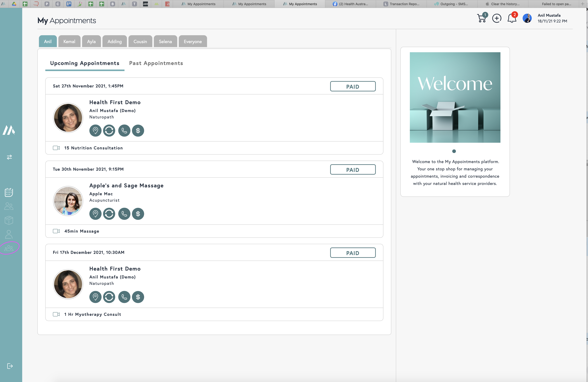This screenshot has width=588, height=382.
Task: Open the package box icon in sidebar
Action: [9, 220]
